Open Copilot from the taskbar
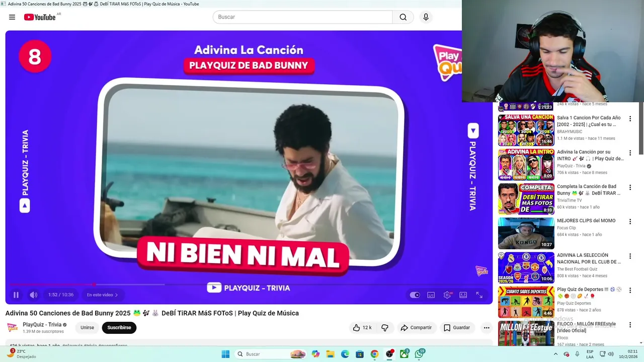This screenshot has width=644, height=362. click(x=315, y=354)
